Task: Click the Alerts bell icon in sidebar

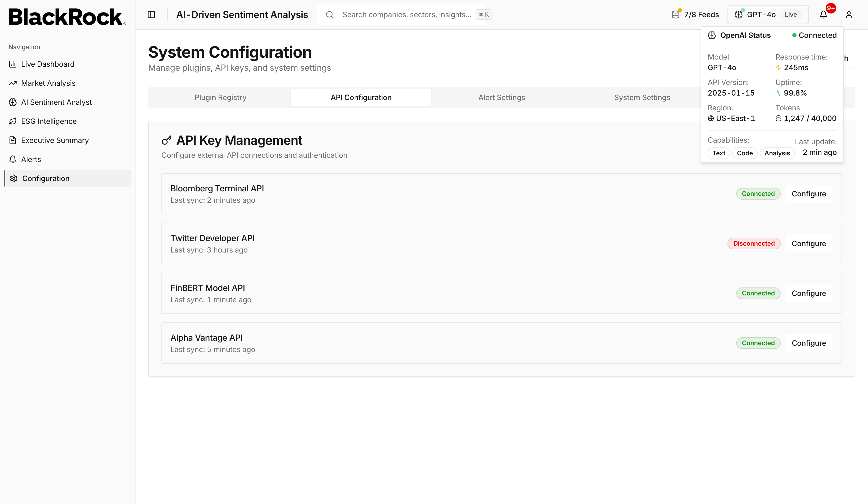Action: click(13, 159)
